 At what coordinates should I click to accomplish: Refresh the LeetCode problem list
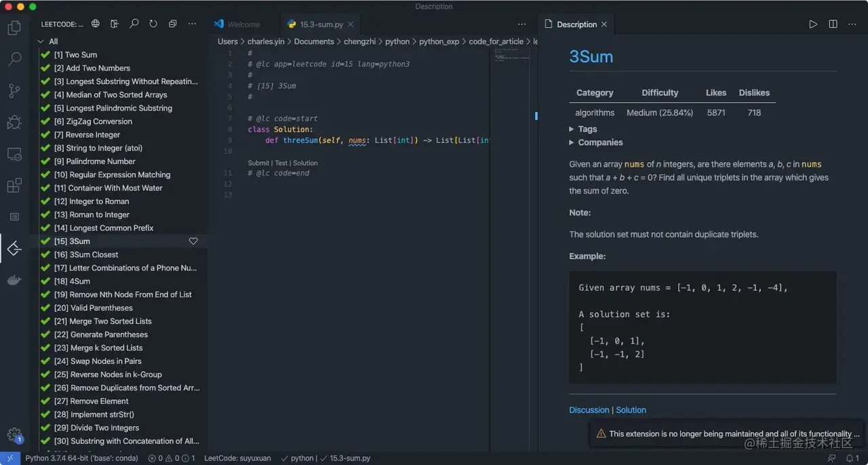(153, 24)
